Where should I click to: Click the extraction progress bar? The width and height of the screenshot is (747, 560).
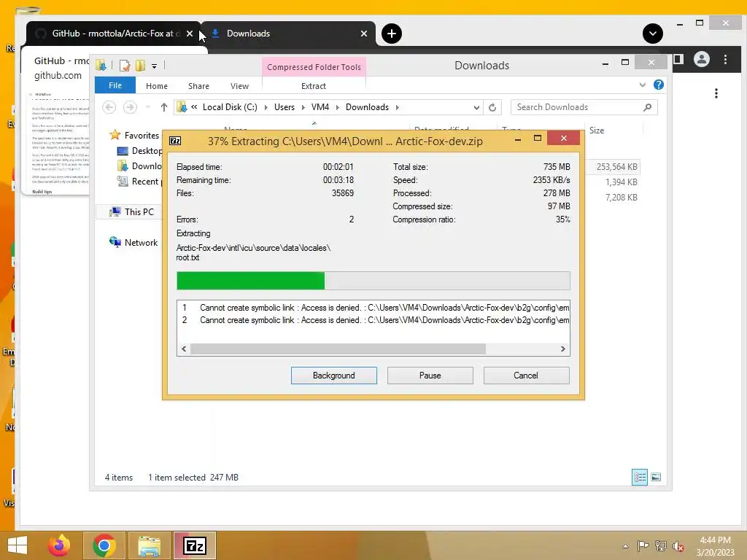(x=373, y=281)
